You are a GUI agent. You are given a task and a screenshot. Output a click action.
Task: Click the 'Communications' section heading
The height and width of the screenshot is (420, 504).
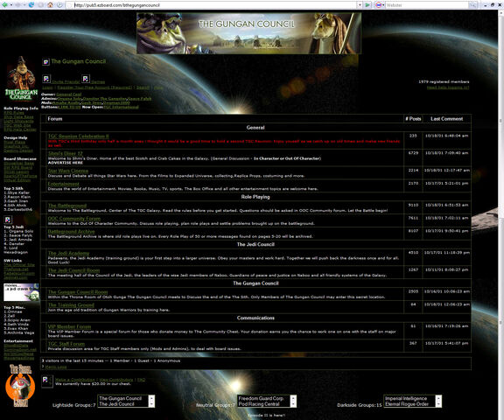coord(255,318)
